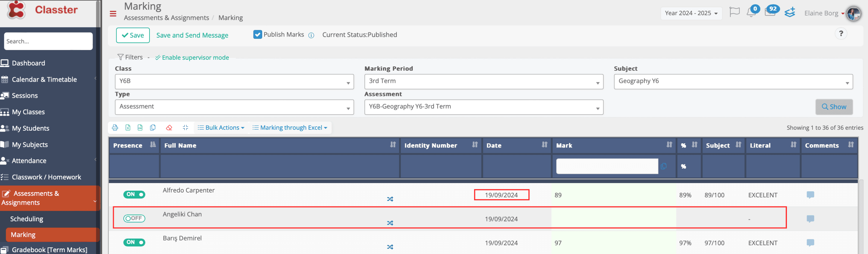Collapse Assessments & Assignments sidebar section
This screenshot has height=254, width=868.
50,198
